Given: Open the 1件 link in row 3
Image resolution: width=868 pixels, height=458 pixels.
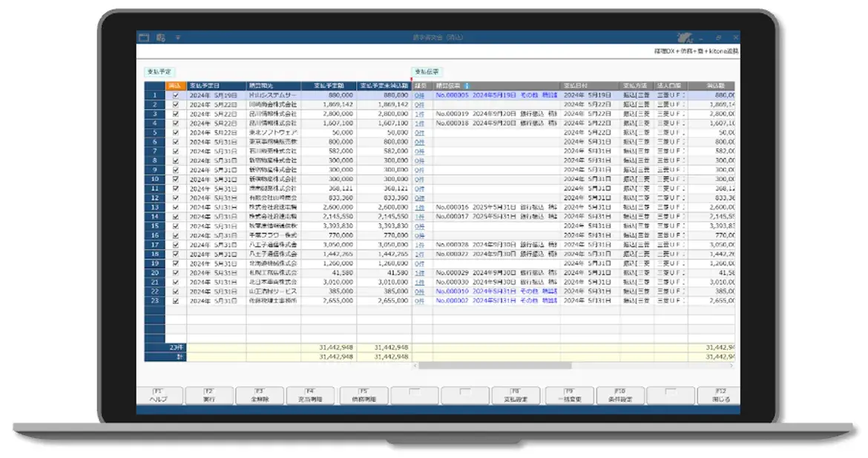Looking at the screenshot, I should (x=420, y=114).
